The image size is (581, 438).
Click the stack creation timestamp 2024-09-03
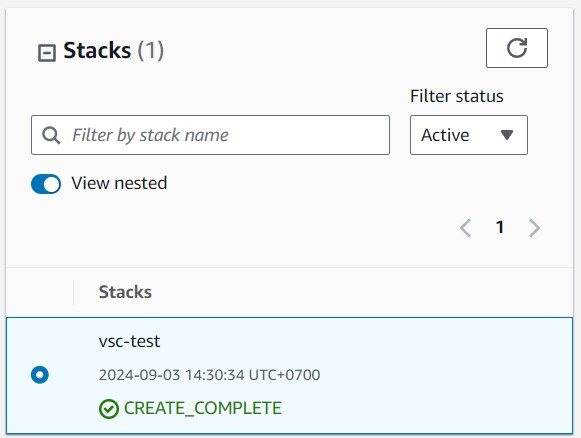point(209,375)
